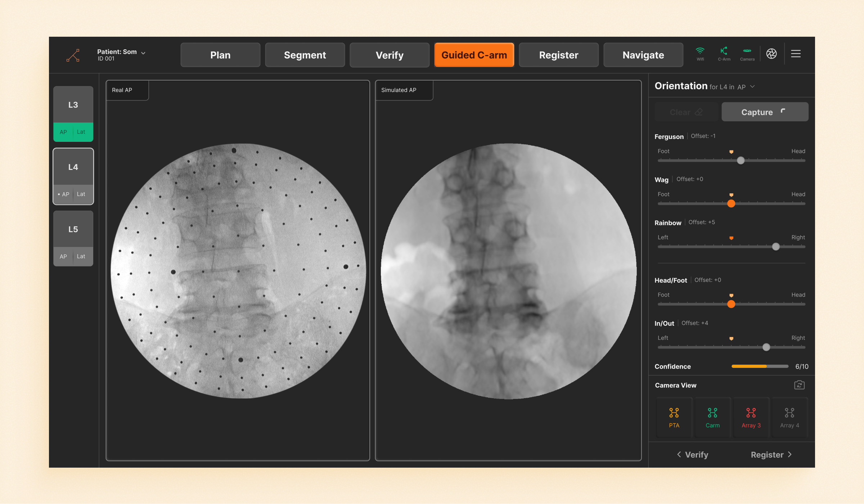Click the Wag slider handle
This screenshot has height=504, width=864.
pyautogui.click(x=731, y=204)
